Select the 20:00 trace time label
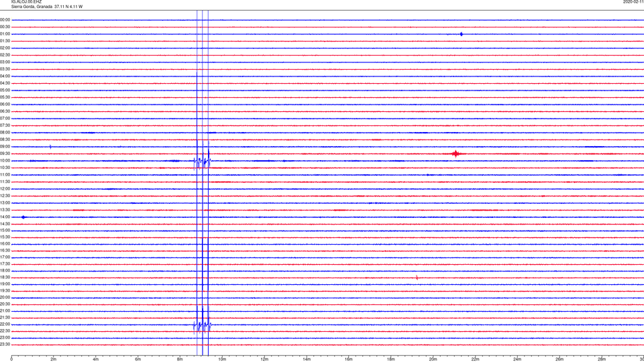Viewport: 644px width, 362px height. (x=5, y=298)
